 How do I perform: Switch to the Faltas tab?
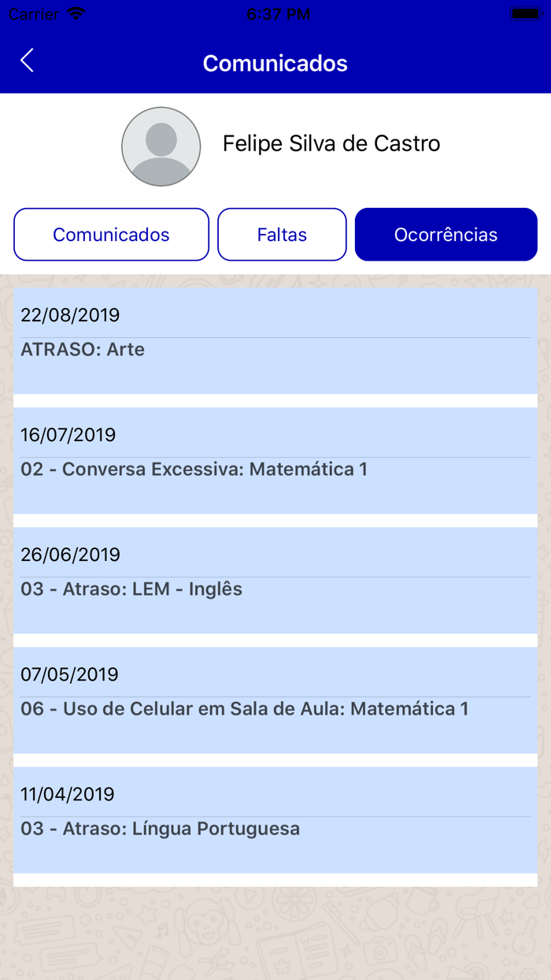point(282,234)
